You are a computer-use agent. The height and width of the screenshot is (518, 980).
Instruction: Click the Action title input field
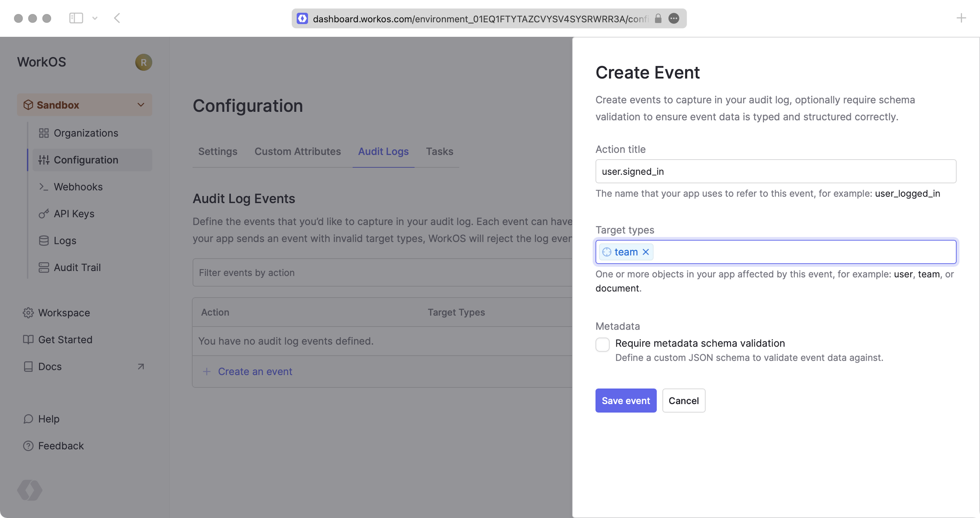point(775,171)
